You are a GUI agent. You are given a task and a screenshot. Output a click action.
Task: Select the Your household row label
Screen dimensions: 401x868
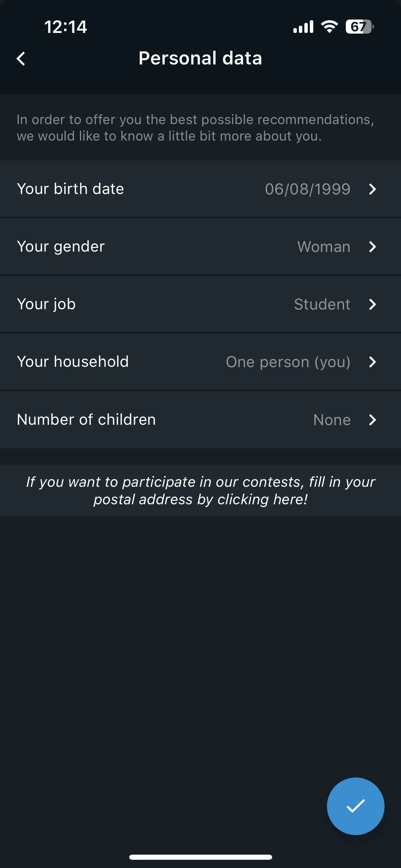pos(73,362)
